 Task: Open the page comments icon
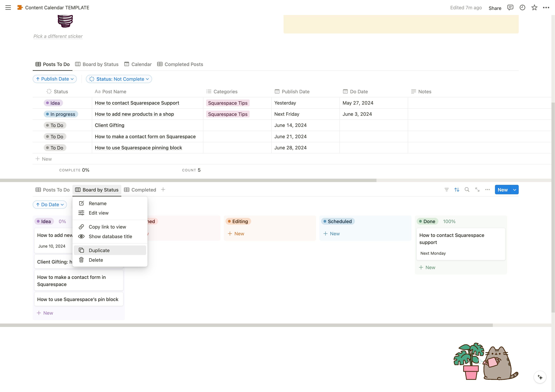point(510,7)
